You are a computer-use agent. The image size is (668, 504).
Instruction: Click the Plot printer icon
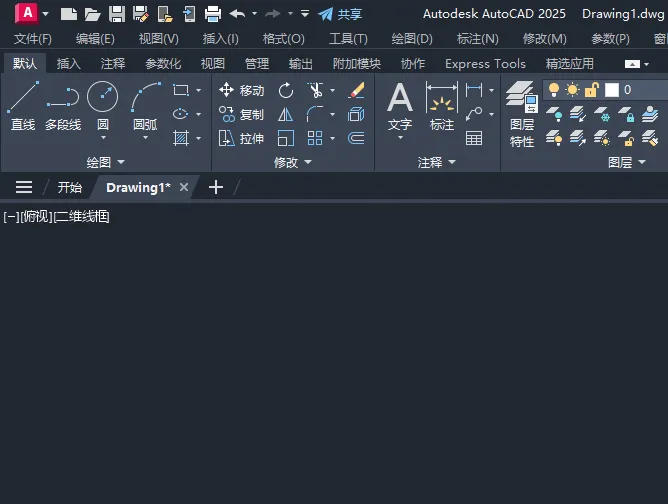click(x=213, y=14)
